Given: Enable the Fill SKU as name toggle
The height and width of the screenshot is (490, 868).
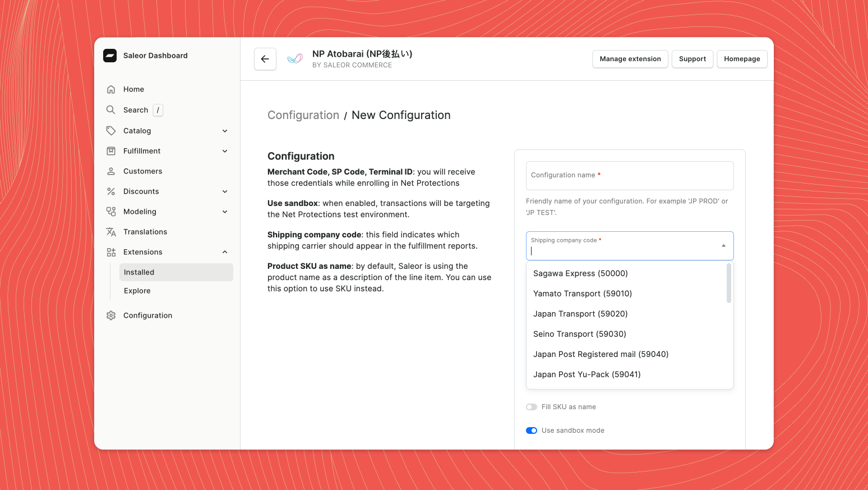Looking at the screenshot, I should click(x=532, y=407).
